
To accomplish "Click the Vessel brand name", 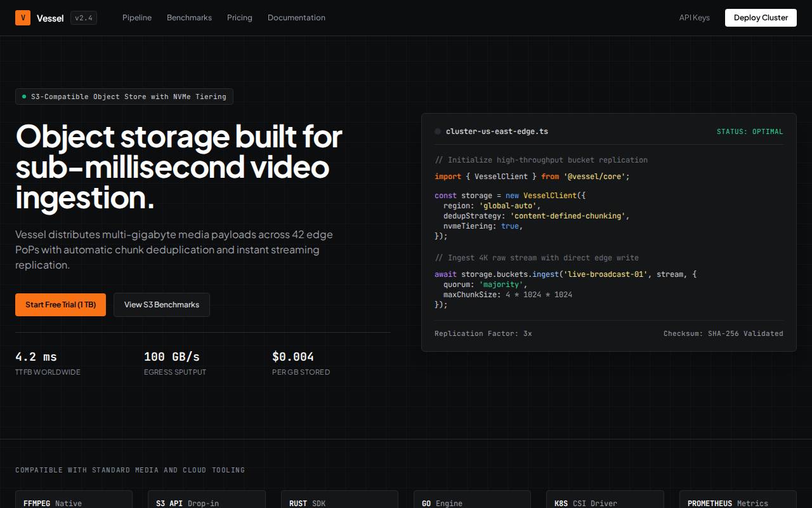I will click(x=50, y=18).
